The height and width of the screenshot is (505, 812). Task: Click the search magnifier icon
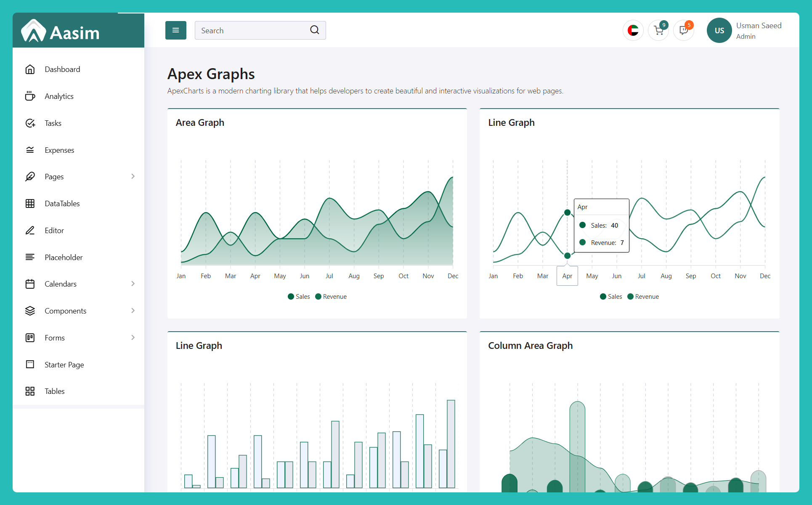tap(314, 30)
